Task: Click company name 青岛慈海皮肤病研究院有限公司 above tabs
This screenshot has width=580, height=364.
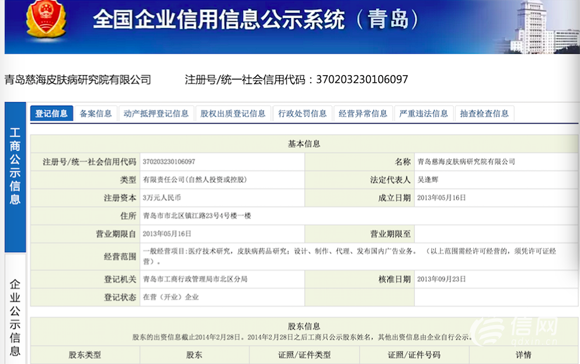Action: [x=78, y=80]
